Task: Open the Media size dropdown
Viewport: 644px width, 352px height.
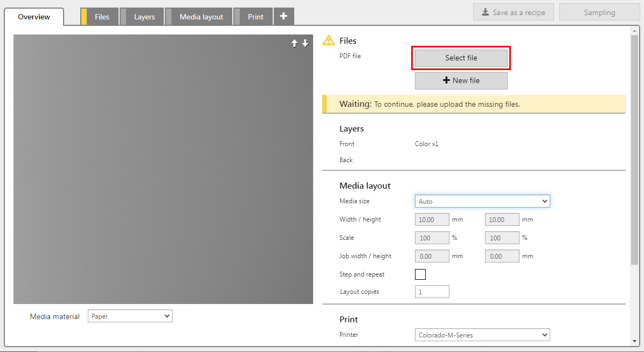Action: pyautogui.click(x=482, y=201)
